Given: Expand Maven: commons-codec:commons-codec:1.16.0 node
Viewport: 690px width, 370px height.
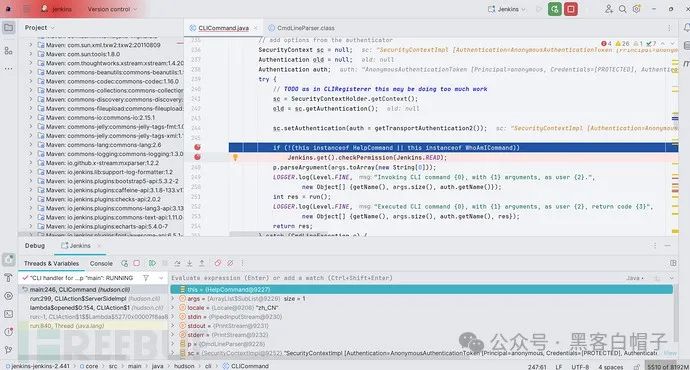Looking at the screenshot, I should [31, 81].
